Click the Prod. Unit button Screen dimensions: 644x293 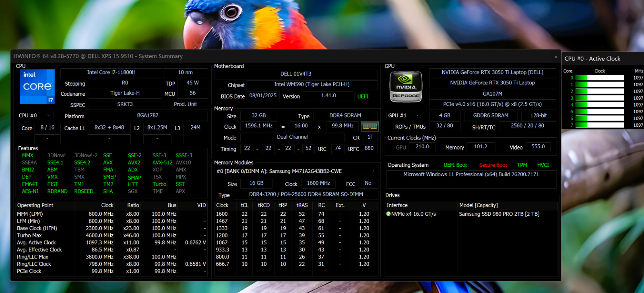186,104
